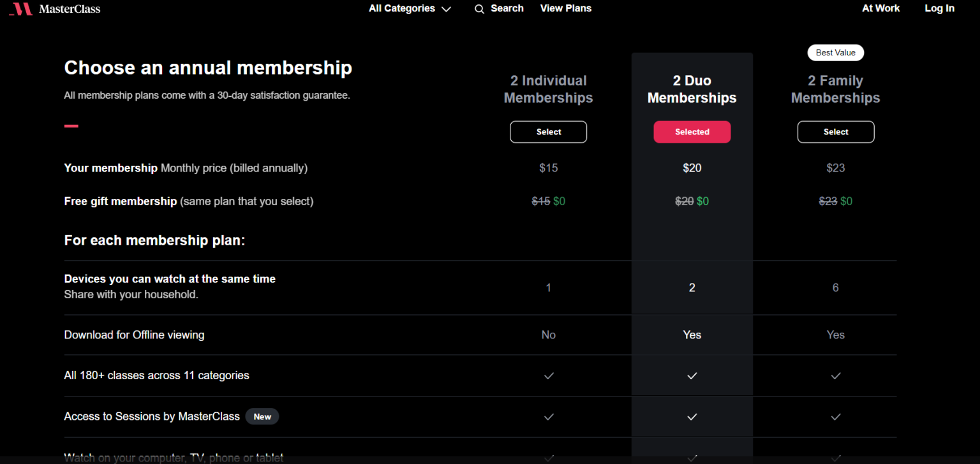
Task: Click the Select button under Family plan
Action: click(836, 132)
